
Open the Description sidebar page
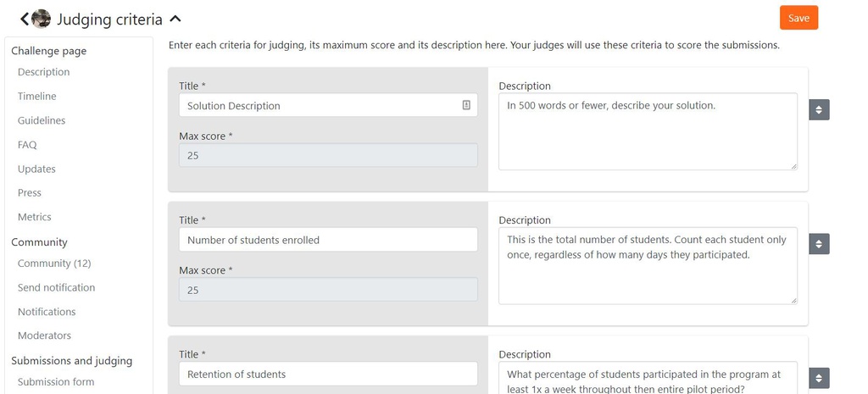(44, 72)
